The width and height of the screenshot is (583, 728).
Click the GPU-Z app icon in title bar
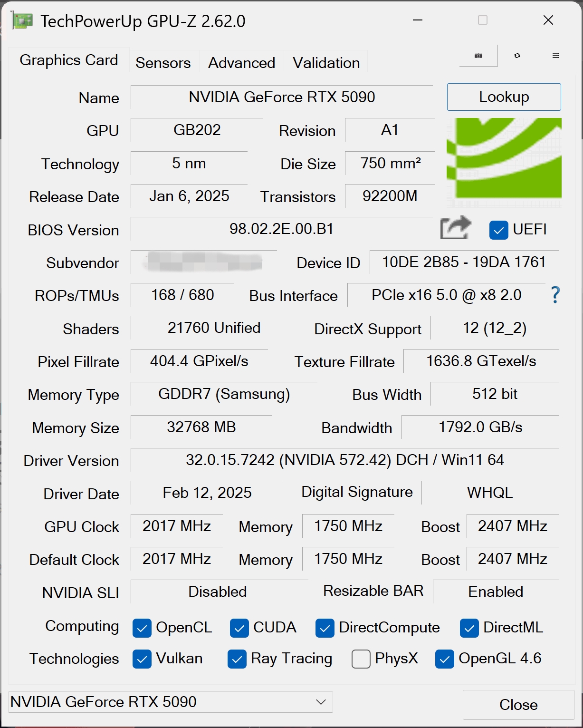[22, 21]
